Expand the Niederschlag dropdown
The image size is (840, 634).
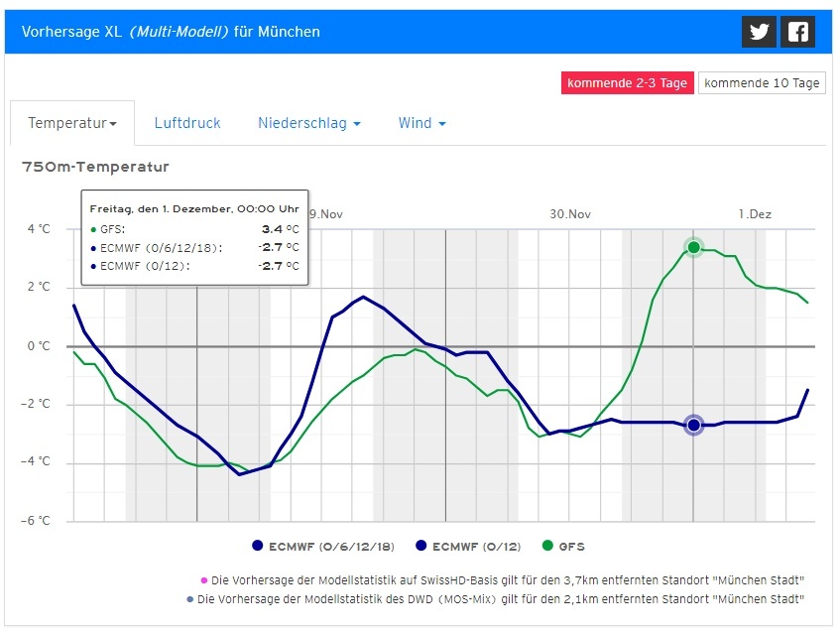tap(308, 123)
